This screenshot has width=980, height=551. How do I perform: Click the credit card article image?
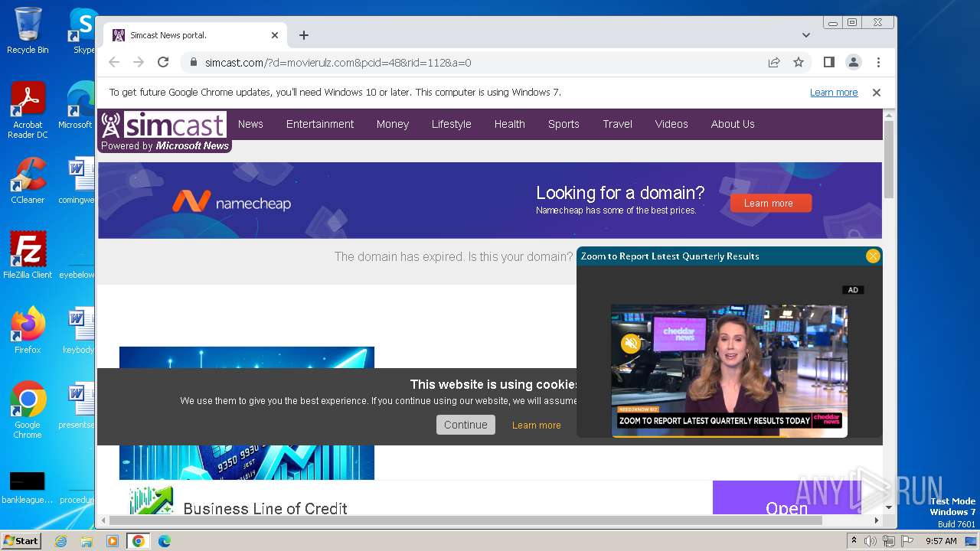tap(247, 413)
